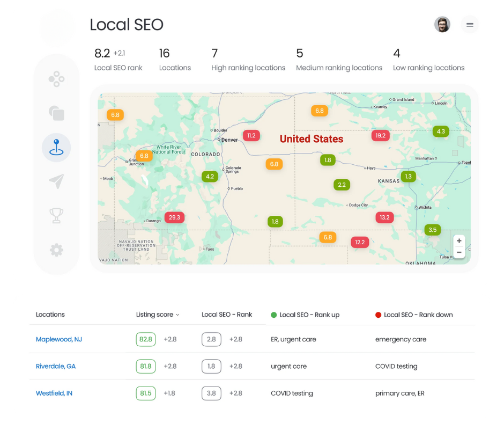Open the hamburger menu button
Viewport: 504px width, 423px height.
470,25
